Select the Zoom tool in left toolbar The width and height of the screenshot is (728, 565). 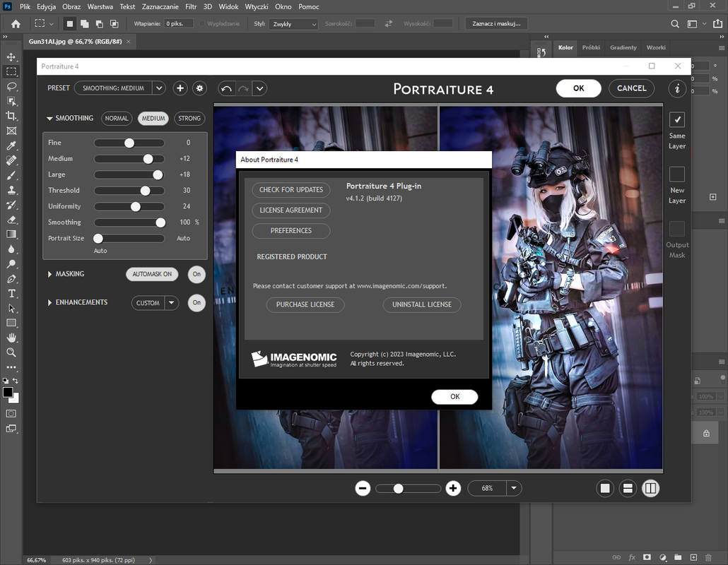(11, 352)
